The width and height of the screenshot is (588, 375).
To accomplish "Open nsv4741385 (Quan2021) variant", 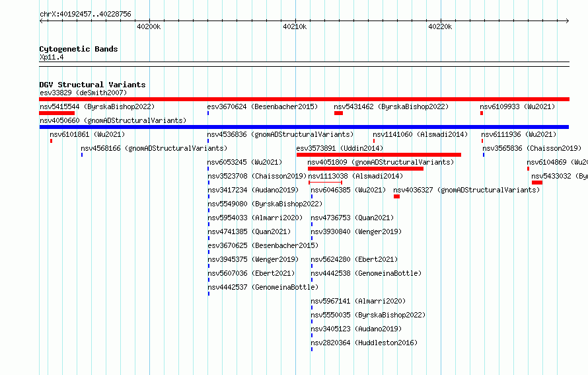I will coord(249,231).
